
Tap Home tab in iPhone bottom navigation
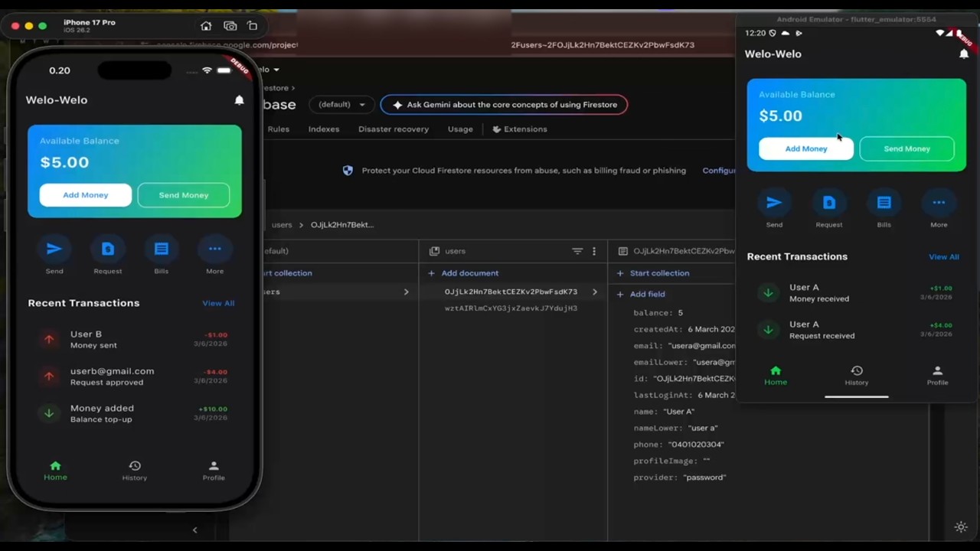tap(55, 471)
